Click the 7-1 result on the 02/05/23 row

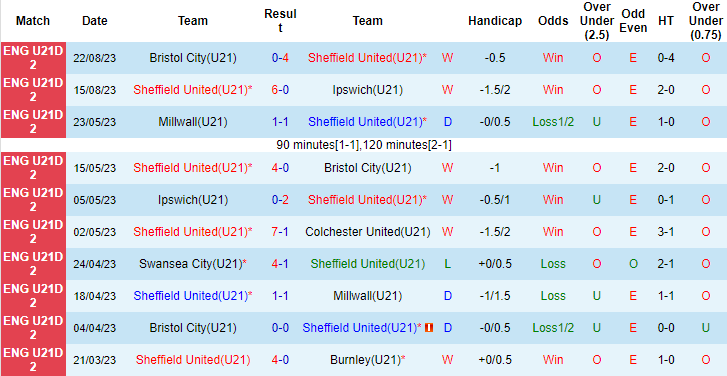tap(281, 232)
